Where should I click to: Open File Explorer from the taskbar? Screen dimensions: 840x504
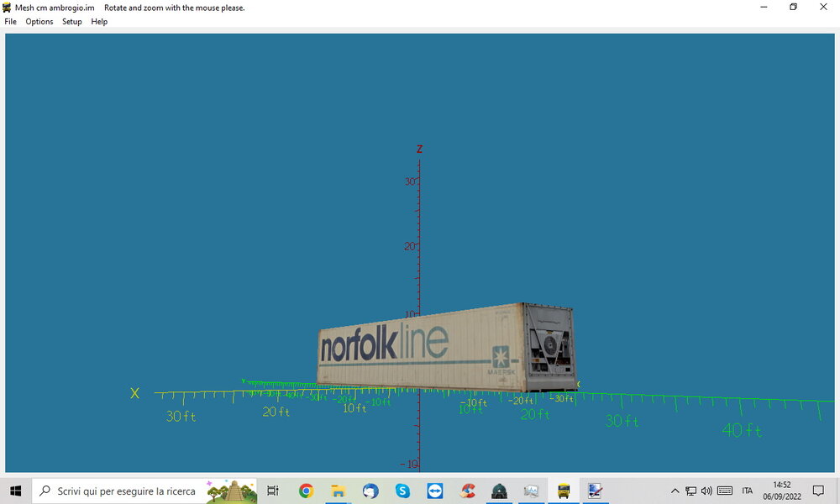pos(338,491)
